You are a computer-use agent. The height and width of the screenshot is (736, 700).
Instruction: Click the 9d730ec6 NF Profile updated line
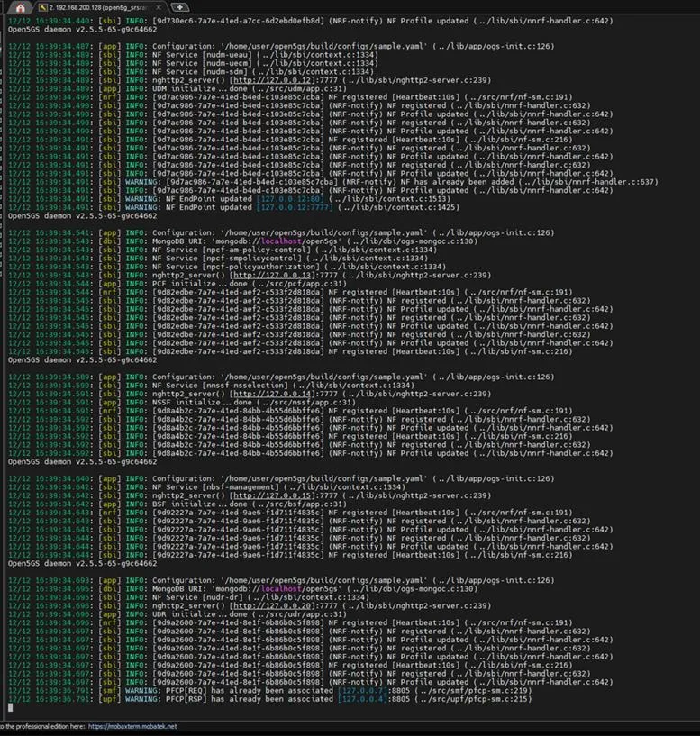(310, 21)
